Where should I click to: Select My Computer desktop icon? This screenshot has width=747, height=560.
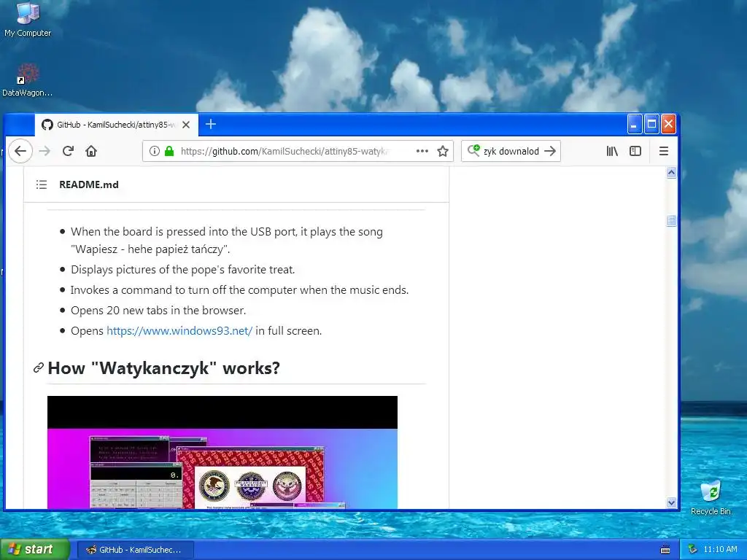[28, 20]
